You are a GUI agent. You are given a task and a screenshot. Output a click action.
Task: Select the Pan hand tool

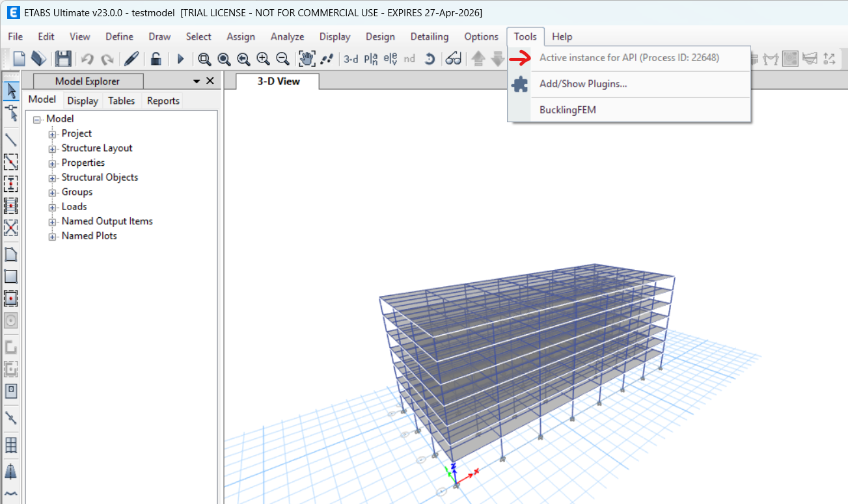307,59
